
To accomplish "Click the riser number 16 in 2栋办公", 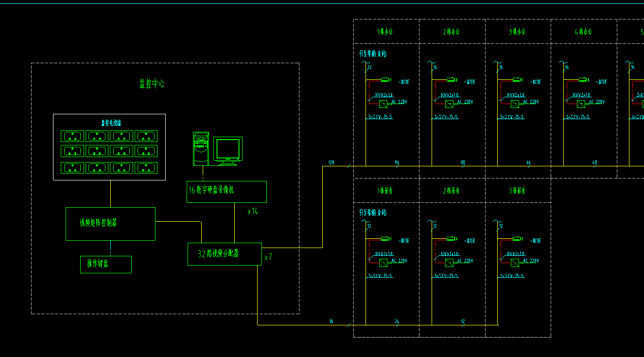I will (435, 68).
